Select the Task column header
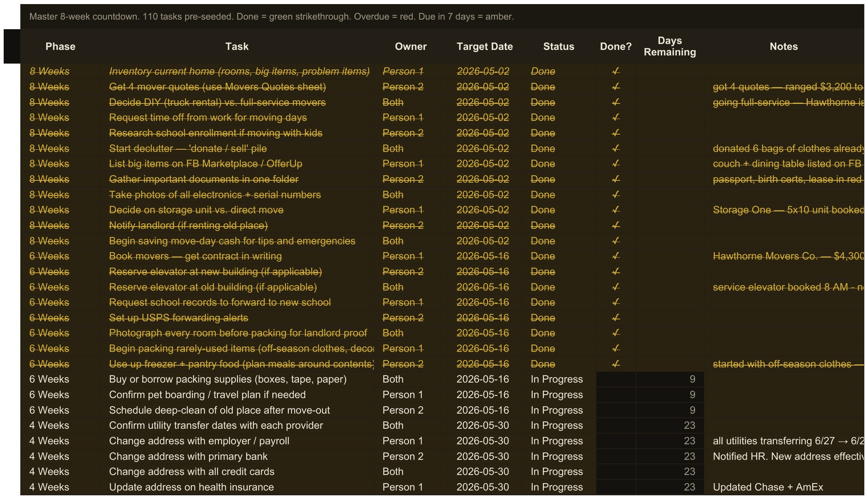The height and width of the screenshot is (499, 868). point(237,46)
